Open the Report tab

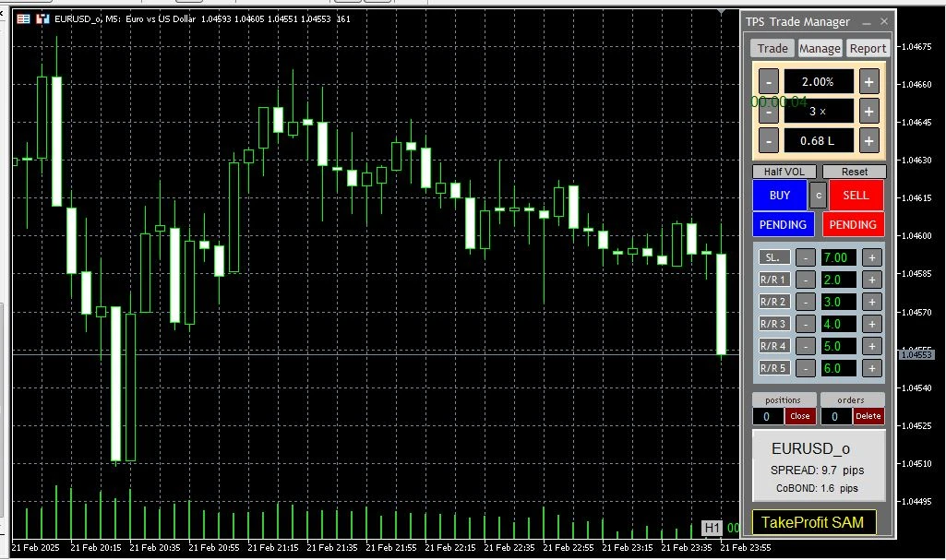(x=868, y=48)
